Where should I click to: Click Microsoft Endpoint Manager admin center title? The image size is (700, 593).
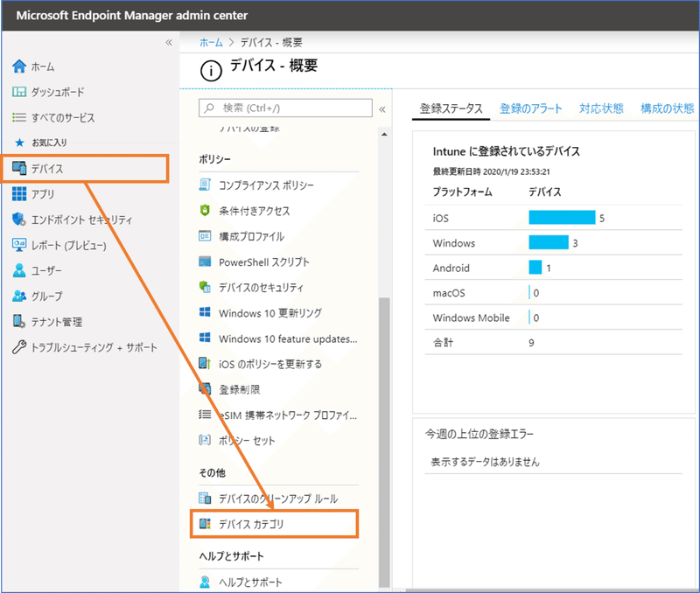[132, 16]
